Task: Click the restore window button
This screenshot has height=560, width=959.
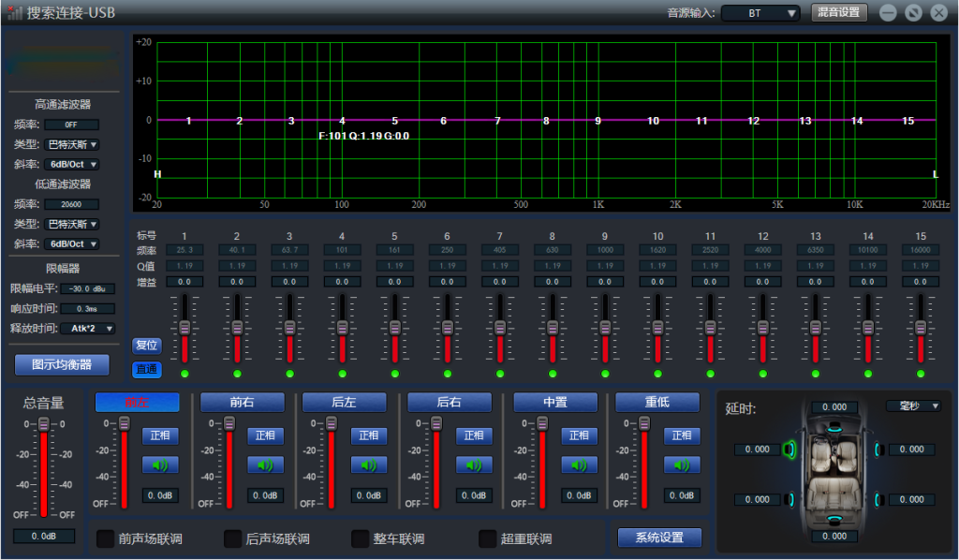Action: click(x=914, y=12)
